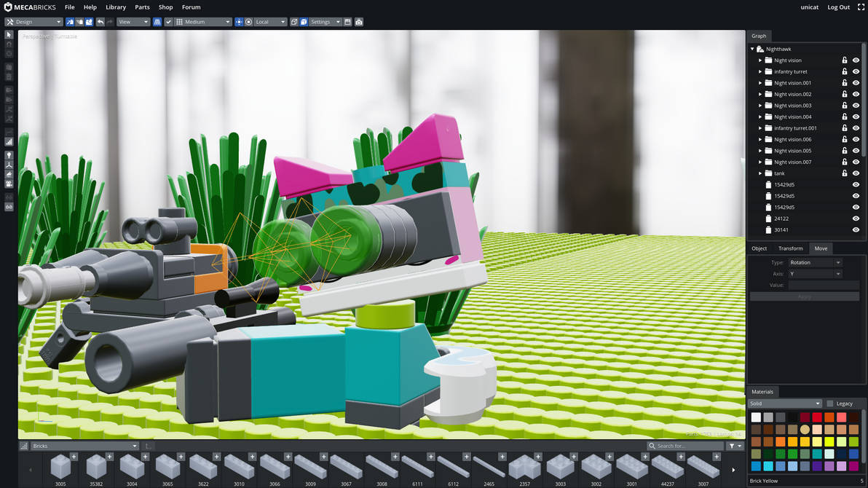
Task: Click the undo arrow in the toolbar
Action: coord(100,22)
